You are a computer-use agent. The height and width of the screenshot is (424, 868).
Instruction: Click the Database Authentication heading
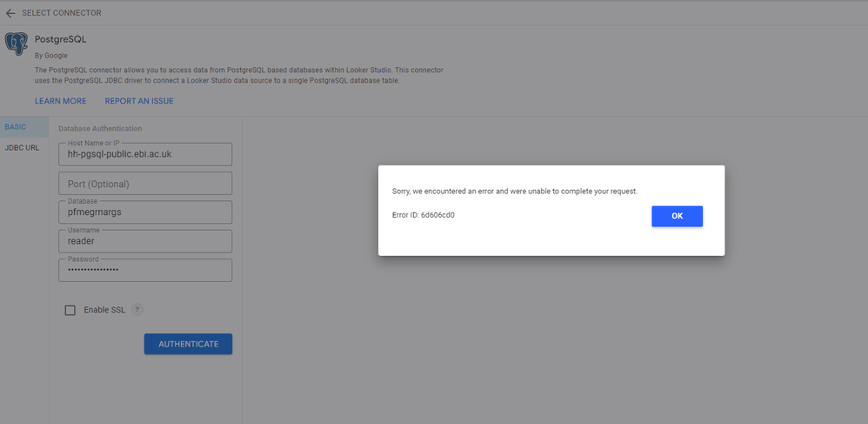(x=100, y=129)
